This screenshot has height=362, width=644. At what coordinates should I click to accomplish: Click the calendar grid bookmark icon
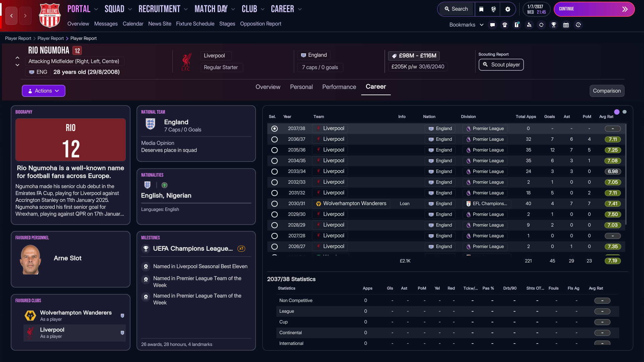point(566,25)
